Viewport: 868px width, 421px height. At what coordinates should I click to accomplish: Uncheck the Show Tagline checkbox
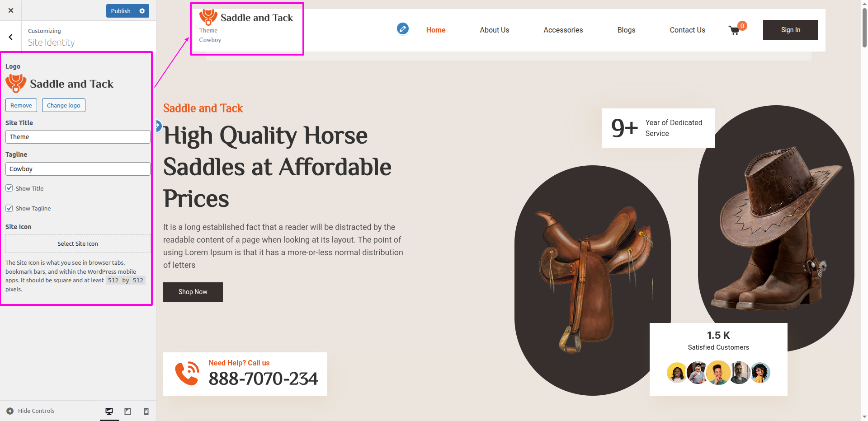point(9,208)
